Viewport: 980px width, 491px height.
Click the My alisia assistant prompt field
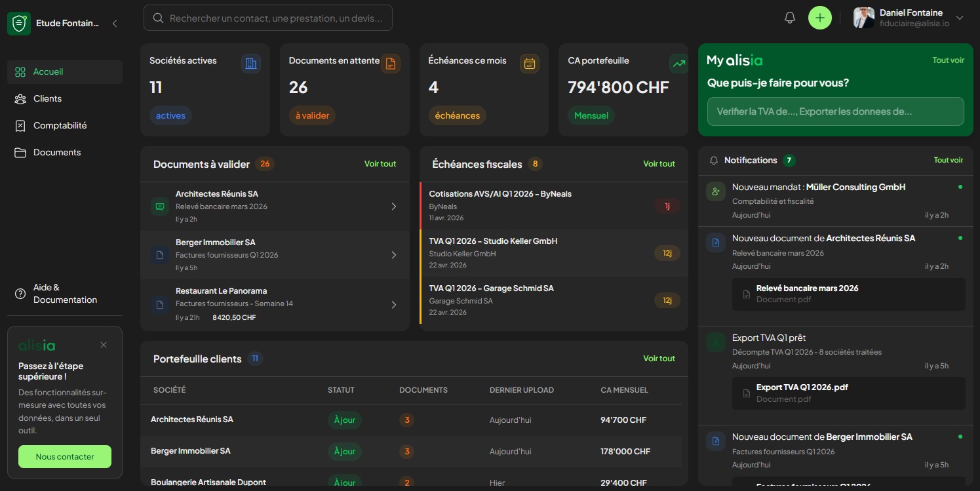[835, 111]
